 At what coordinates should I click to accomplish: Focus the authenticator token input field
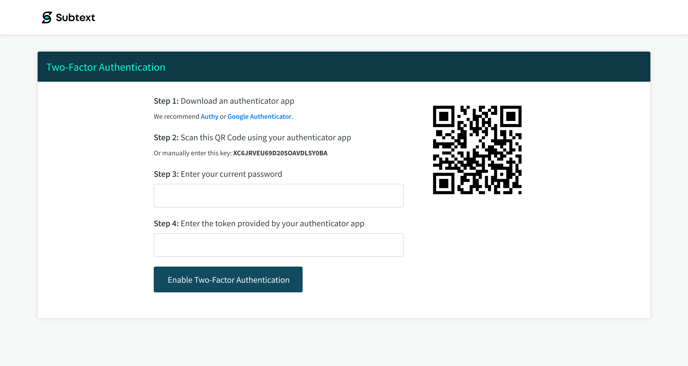[279, 245]
